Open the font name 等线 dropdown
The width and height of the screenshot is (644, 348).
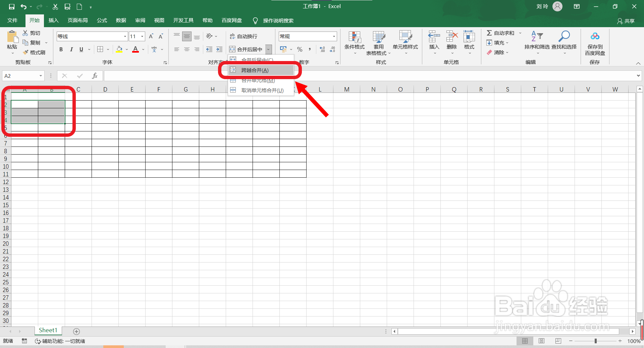pyautogui.click(x=125, y=36)
